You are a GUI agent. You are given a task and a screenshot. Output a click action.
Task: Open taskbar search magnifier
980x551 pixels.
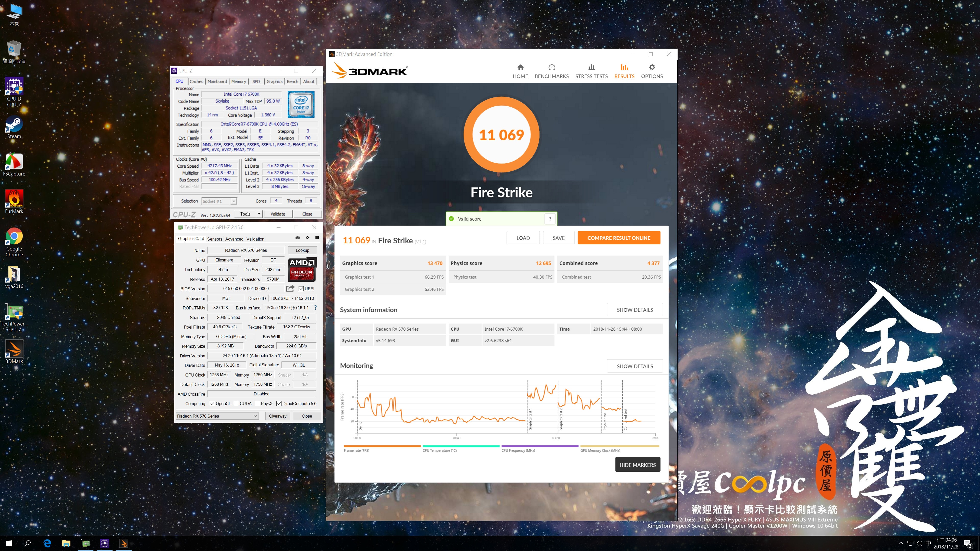click(27, 543)
